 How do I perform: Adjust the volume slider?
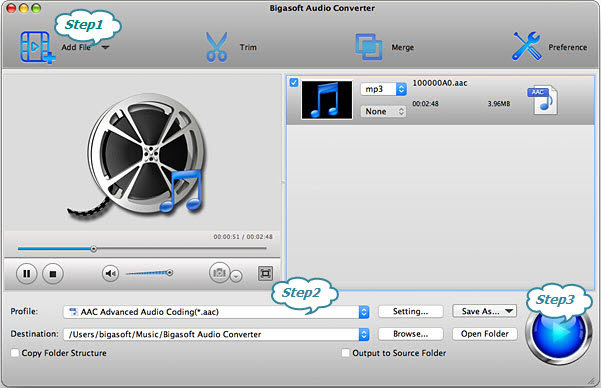[x=149, y=273]
